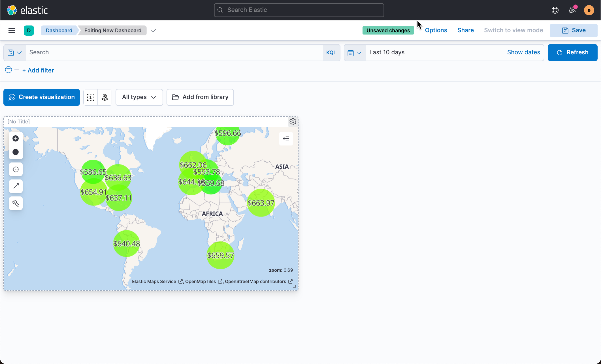The height and width of the screenshot is (364, 601).
Task: Add a text markdown panel
Action: point(91,97)
